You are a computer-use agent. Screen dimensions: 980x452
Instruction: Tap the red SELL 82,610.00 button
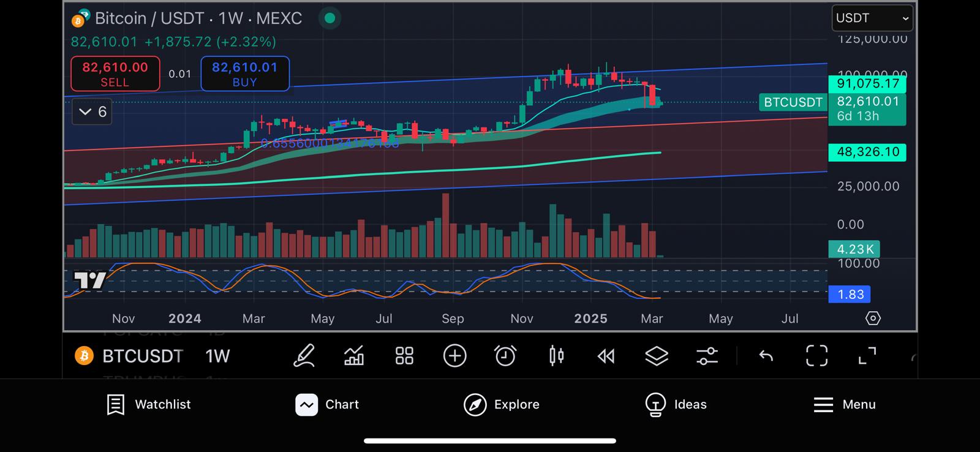pos(115,73)
